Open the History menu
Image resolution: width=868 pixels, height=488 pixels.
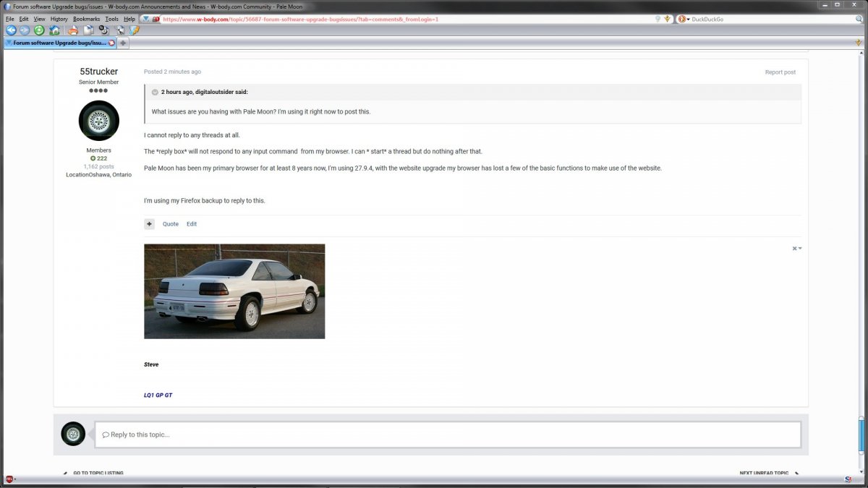pyautogui.click(x=59, y=19)
